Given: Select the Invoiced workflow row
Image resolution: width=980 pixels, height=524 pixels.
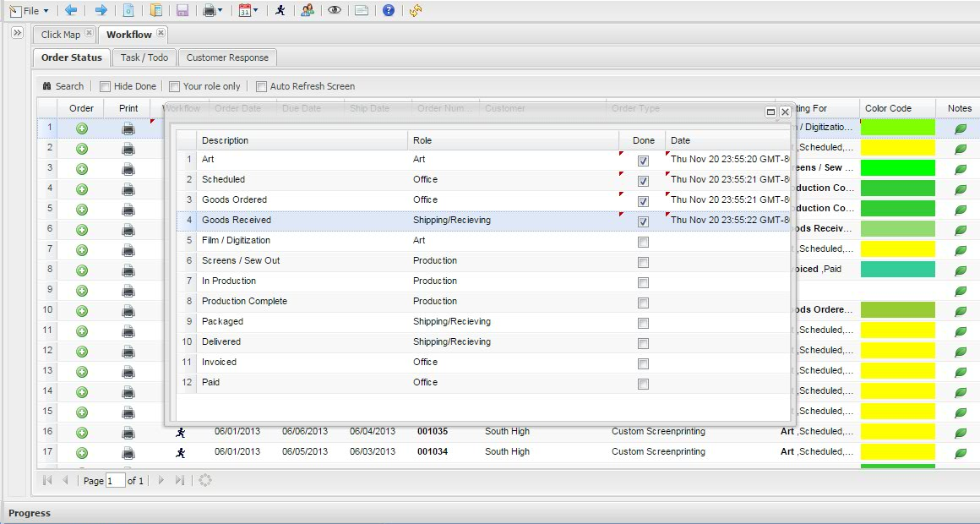Looking at the screenshot, I should coord(483,362).
